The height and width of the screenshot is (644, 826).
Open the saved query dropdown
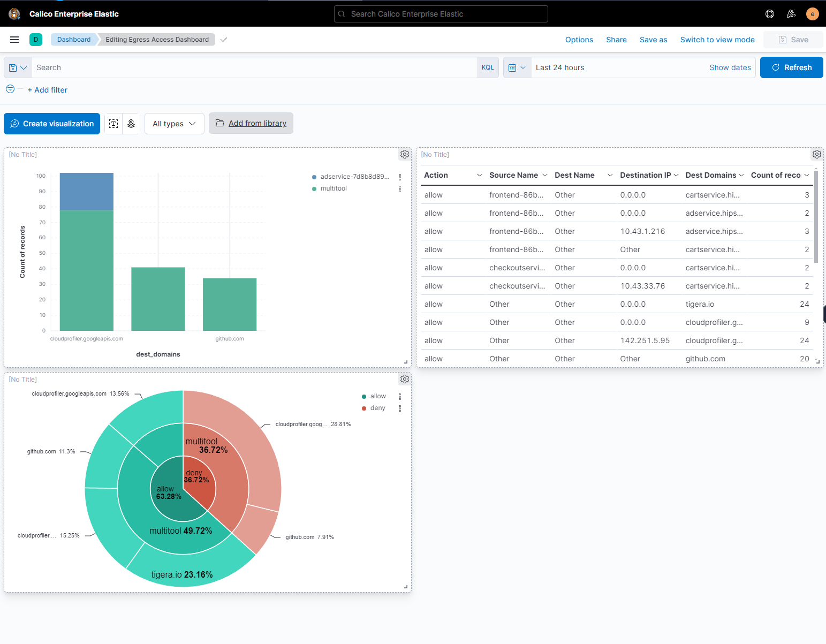click(x=18, y=67)
